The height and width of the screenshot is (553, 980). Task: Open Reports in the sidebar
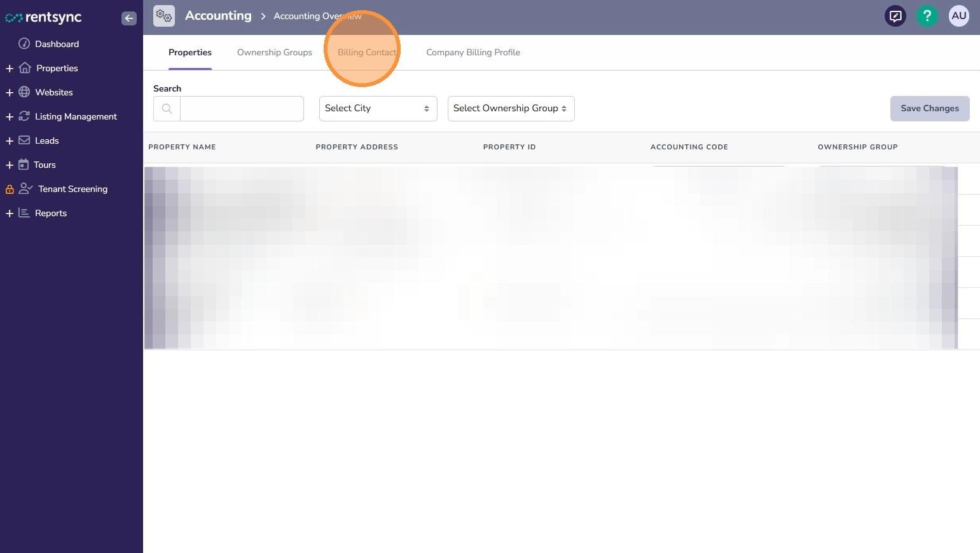click(x=51, y=213)
